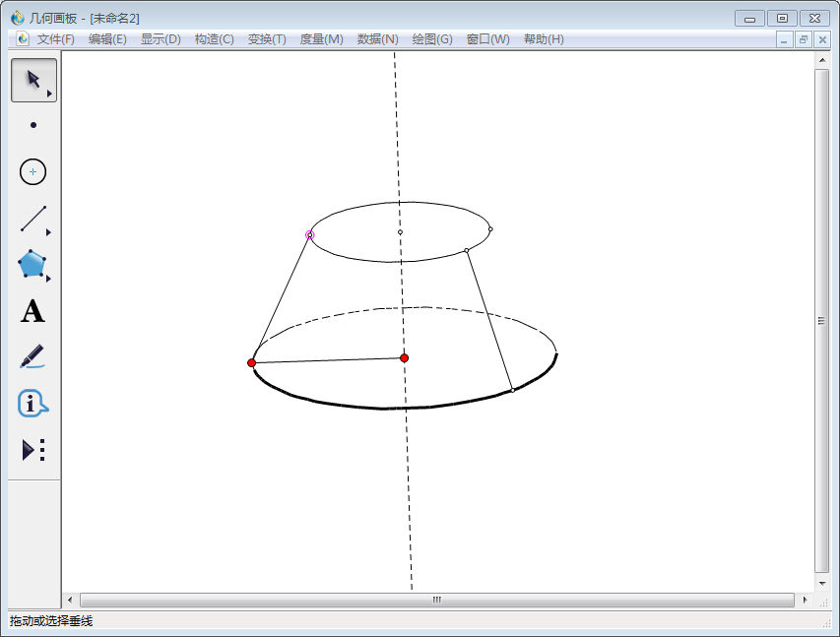Select the Polygon tool
Image resolution: width=840 pixels, height=637 pixels.
(32, 264)
